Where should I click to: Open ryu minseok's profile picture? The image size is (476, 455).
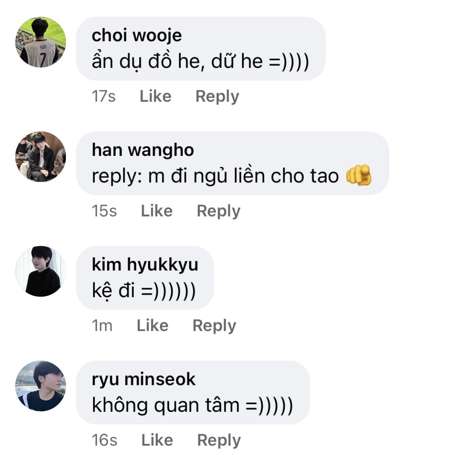(41, 386)
